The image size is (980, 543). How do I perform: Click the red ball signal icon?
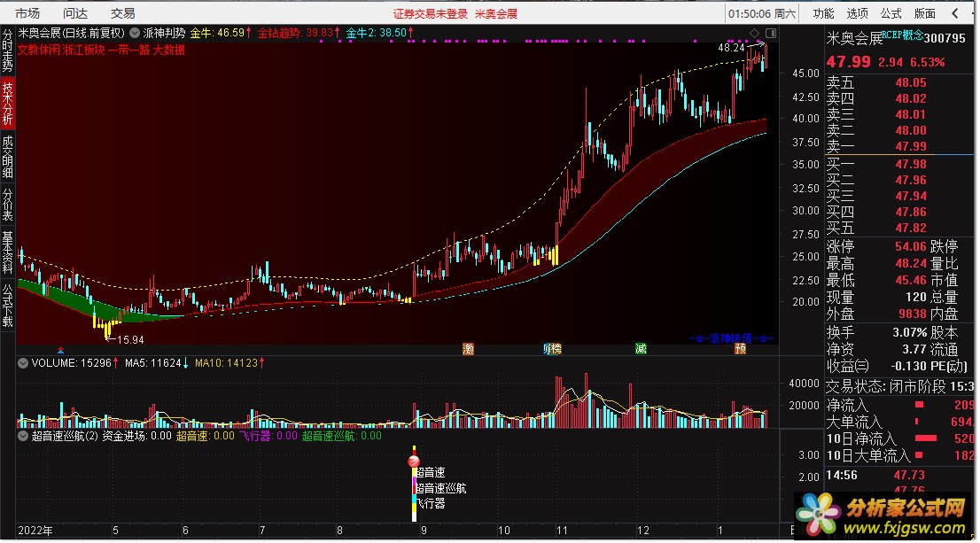click(x=414, y=462)
